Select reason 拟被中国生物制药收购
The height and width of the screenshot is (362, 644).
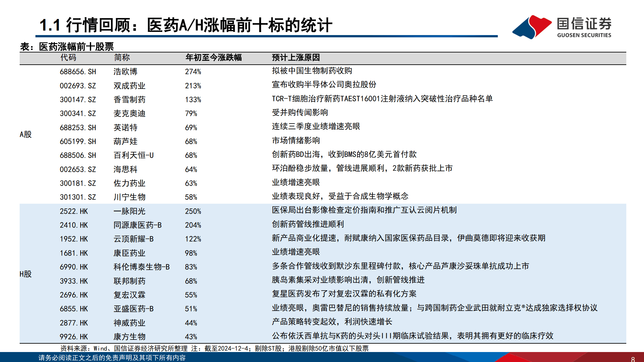coord(312,71)
